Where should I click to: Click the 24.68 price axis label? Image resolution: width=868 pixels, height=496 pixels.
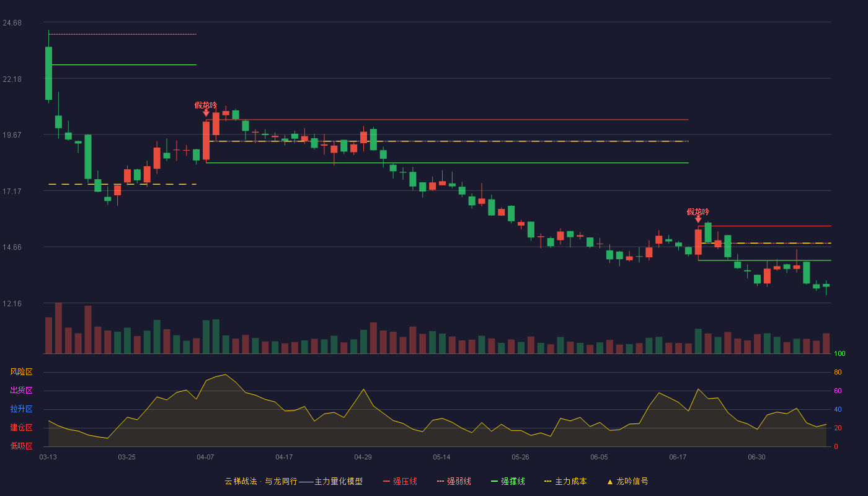[x=12, y=23]
